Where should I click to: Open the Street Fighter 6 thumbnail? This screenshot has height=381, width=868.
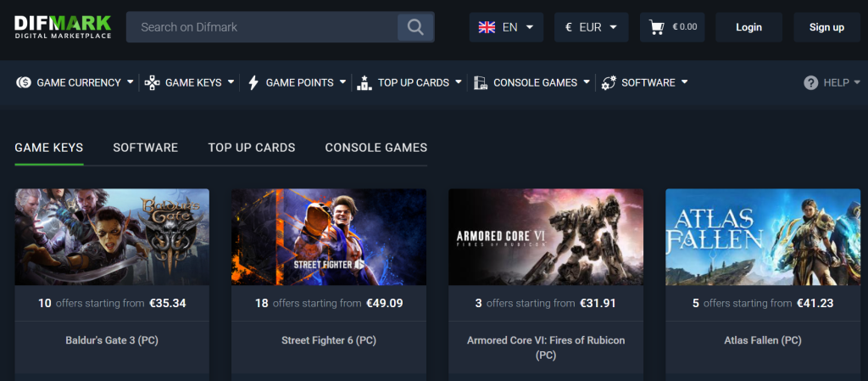coord(329,237)
